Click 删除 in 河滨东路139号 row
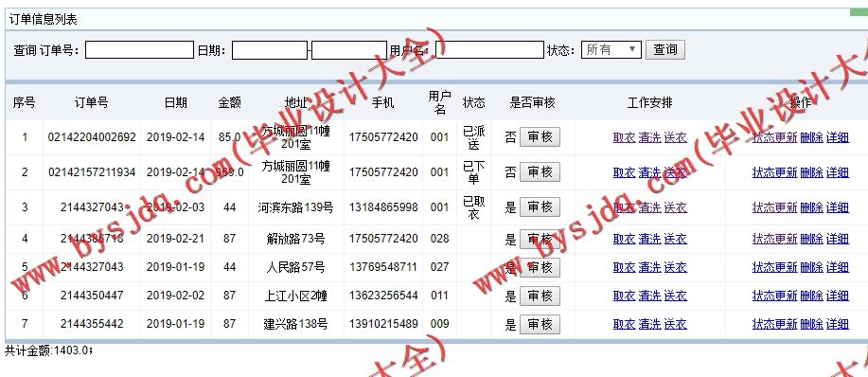The height and width of the screenshot is (377, 868). [811, 207]
